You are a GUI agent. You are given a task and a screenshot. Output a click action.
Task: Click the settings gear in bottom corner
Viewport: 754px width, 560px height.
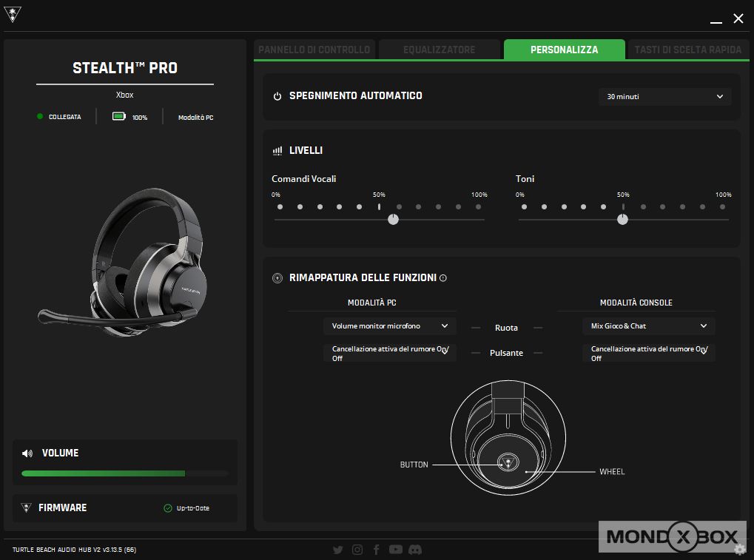(x=739, y=549)
